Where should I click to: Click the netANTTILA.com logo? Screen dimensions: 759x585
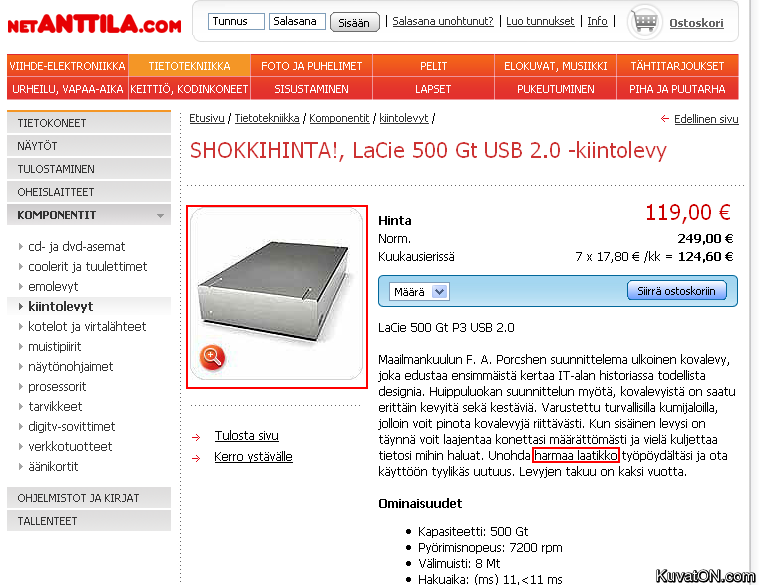[x=94, y=24]
